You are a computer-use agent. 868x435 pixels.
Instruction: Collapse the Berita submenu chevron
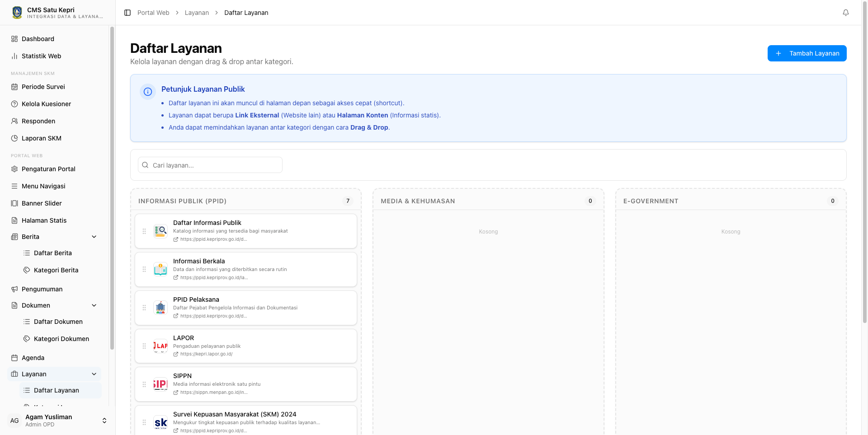(94, 237)
